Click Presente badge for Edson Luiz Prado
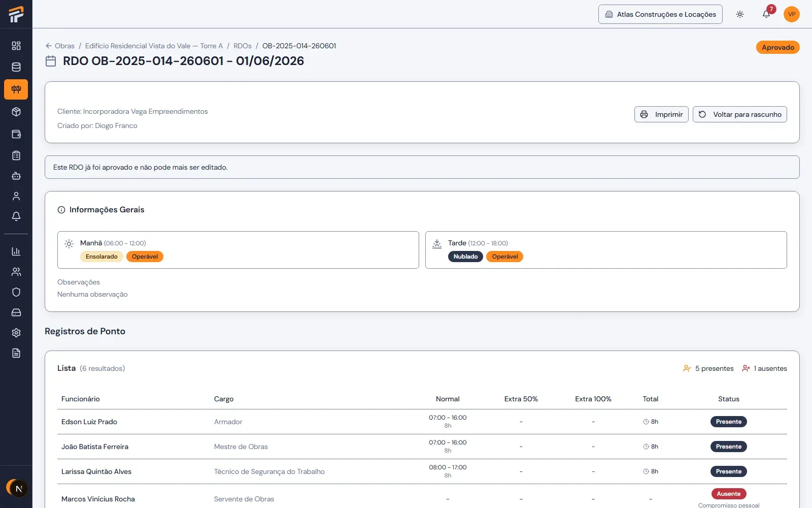812x508 pixels. point(729,422)
